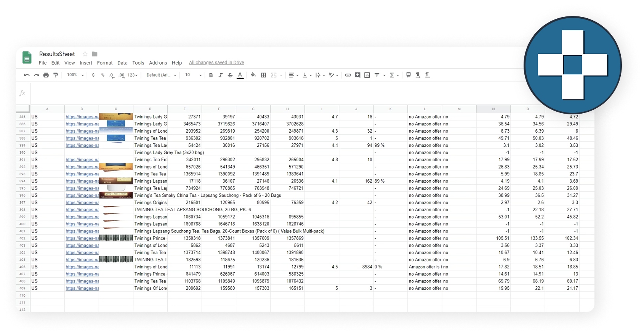Open the Default (Arial) font dropdown
The height and width of the screenshot is (334, 644).
click(x=162, y=75)
